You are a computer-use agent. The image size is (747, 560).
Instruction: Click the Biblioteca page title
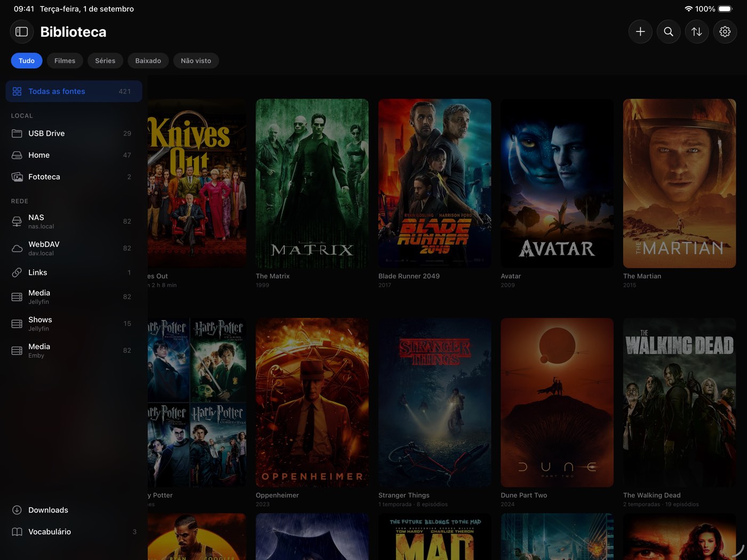(74, 32)
